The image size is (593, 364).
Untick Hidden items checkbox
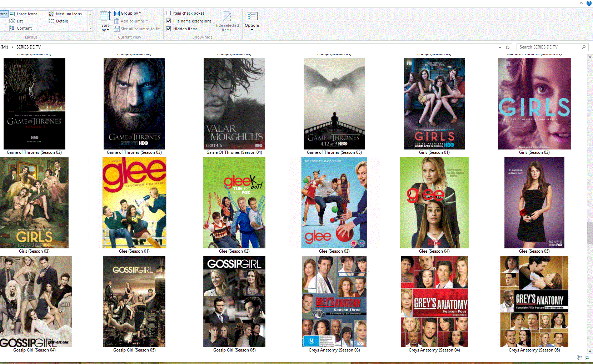pos(168,29)
